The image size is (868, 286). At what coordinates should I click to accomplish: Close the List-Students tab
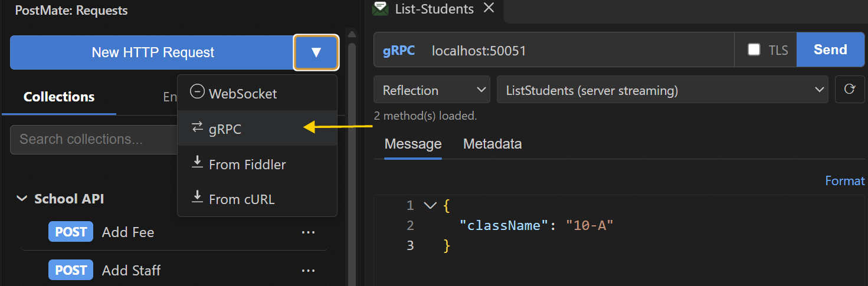click(x=488, y=8)
